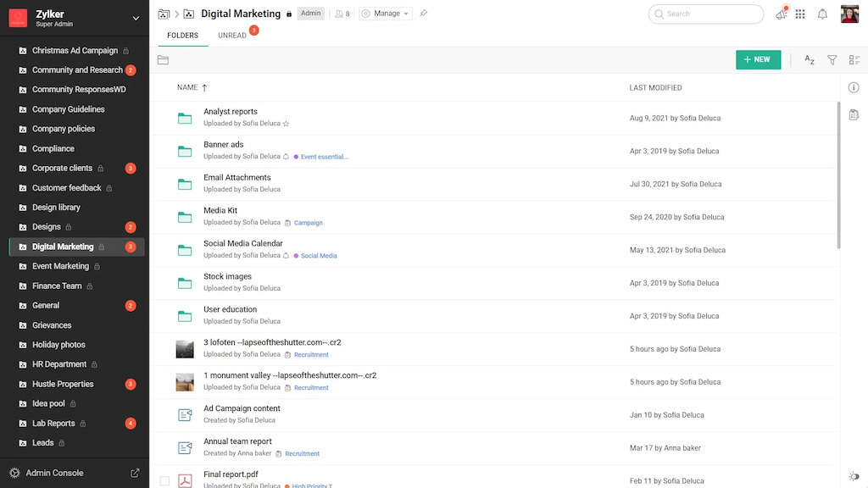Switch to the Unread tab
Image resolution: width=868 pixels, height=488 pixels.
[x=232, y=36]
